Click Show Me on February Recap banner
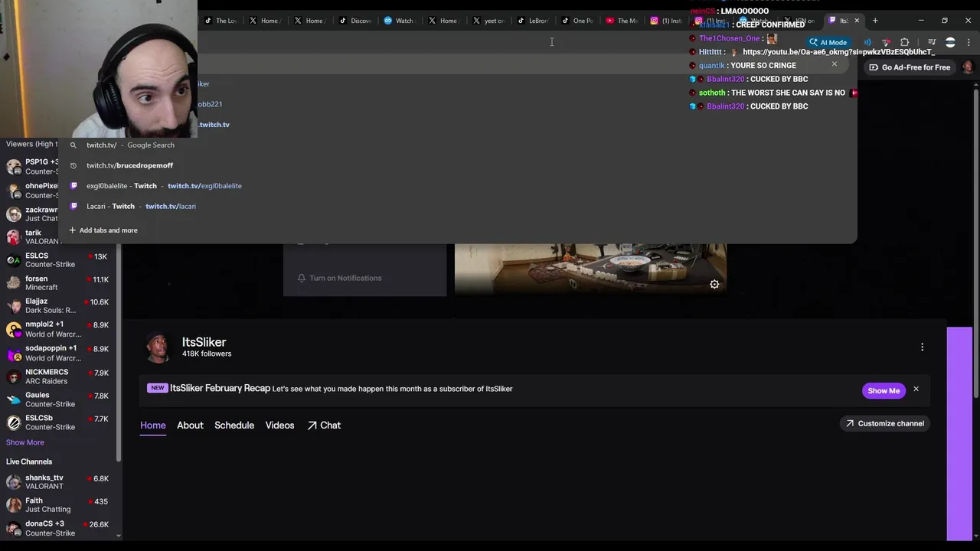The image size is (980, 551). [x=884, y=390]
